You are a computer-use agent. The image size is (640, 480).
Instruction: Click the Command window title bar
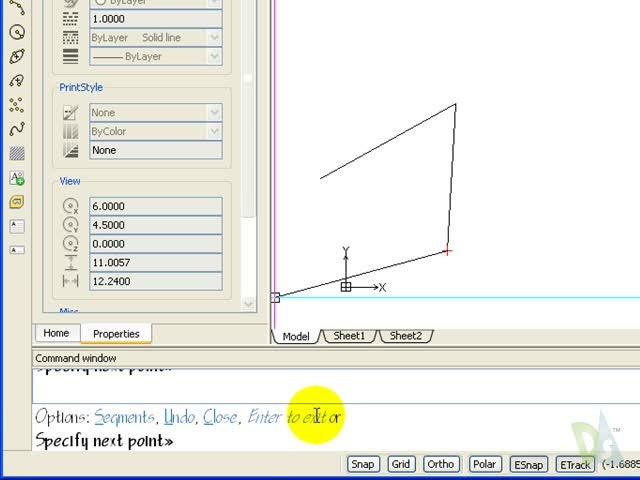click(x=336, y=358)
